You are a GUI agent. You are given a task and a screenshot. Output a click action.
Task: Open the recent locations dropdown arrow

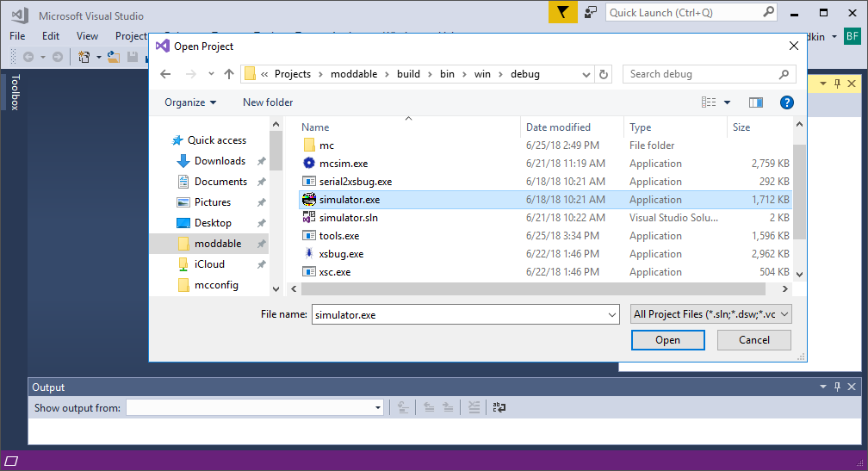click(211, 74)
